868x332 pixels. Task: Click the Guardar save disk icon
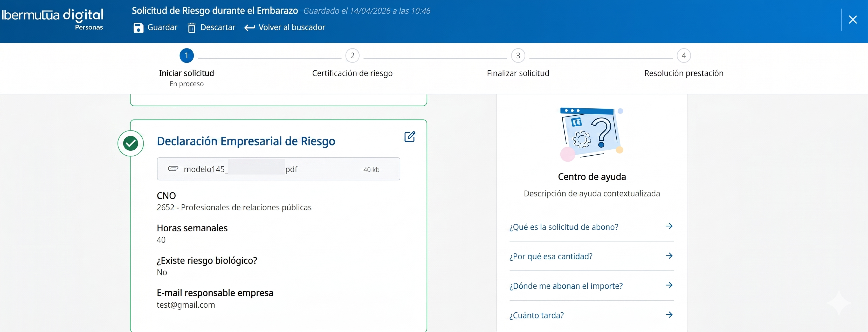138,28
